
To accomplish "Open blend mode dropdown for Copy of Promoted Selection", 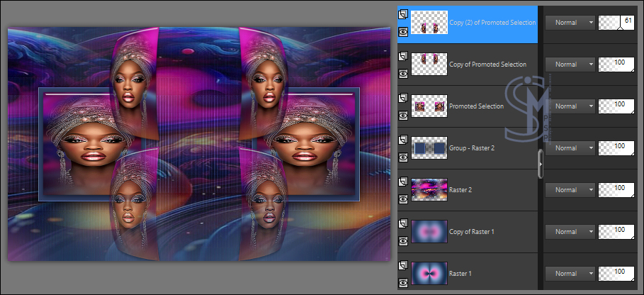I will [x=570, y=65].
